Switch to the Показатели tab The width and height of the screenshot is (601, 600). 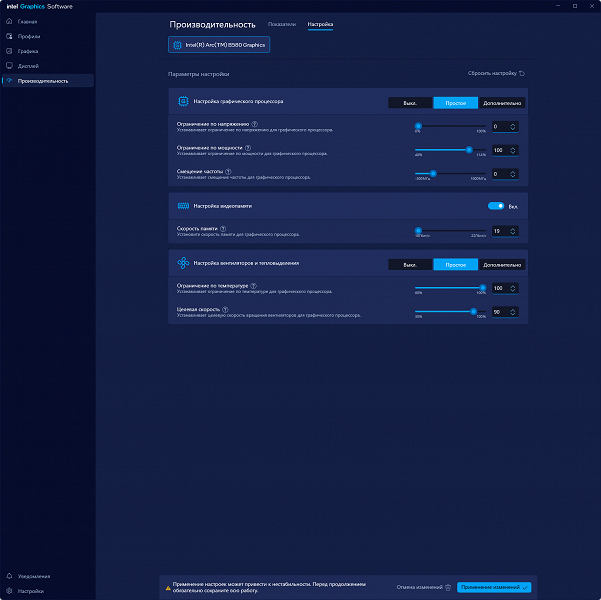[x=282, y=24]
